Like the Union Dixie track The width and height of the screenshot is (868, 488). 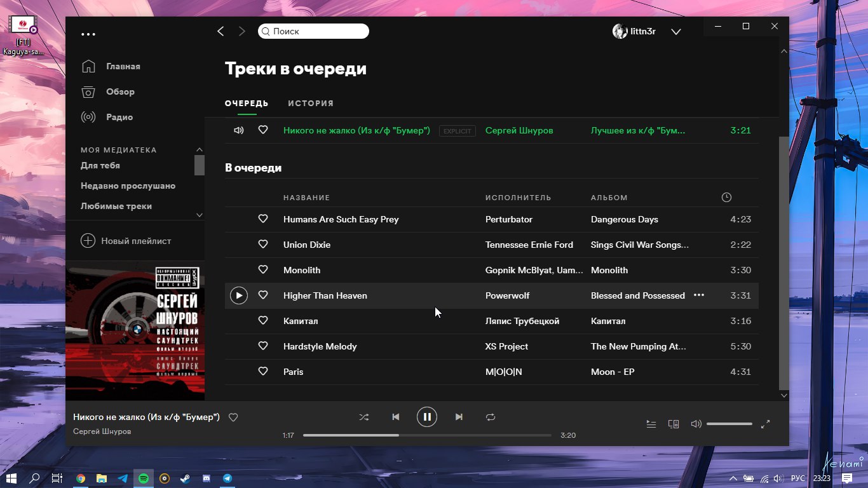[x=263, y=244]
